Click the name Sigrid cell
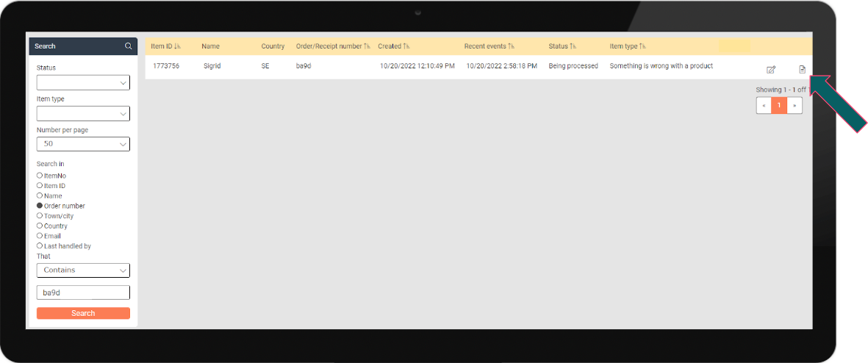 coord(212,66)
